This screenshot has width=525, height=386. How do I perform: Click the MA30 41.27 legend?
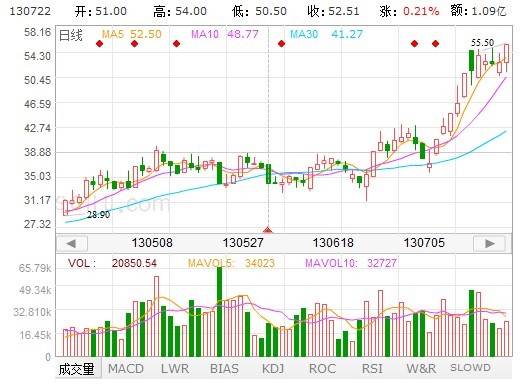click(326, 34)
